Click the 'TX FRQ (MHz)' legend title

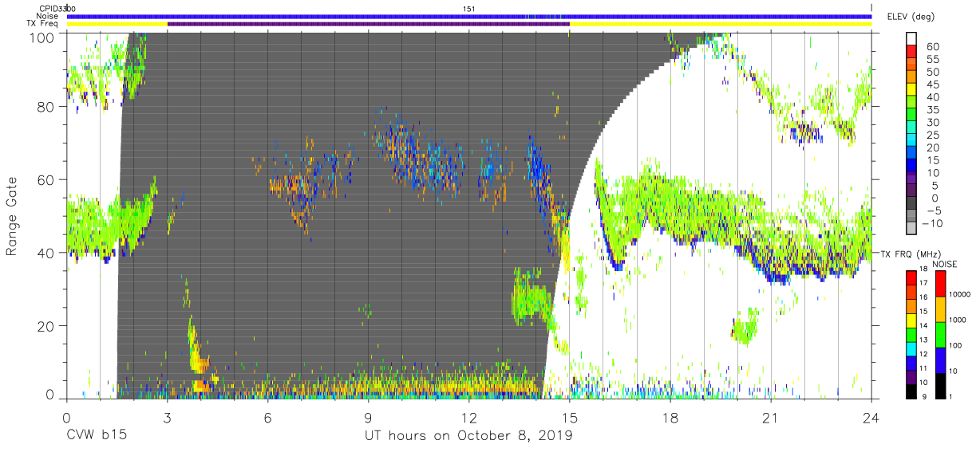[910, 254]
